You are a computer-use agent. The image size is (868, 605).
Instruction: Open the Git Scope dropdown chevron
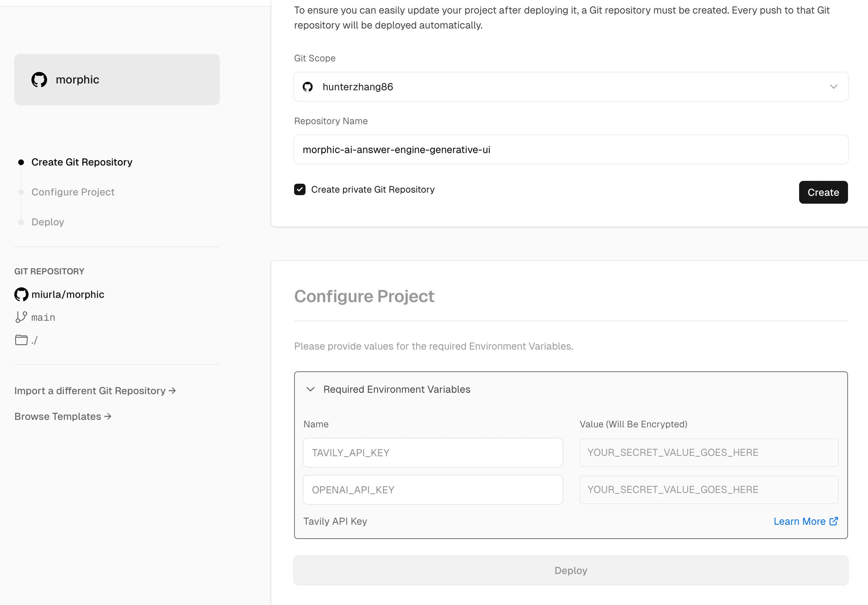(x=834, y=87)
